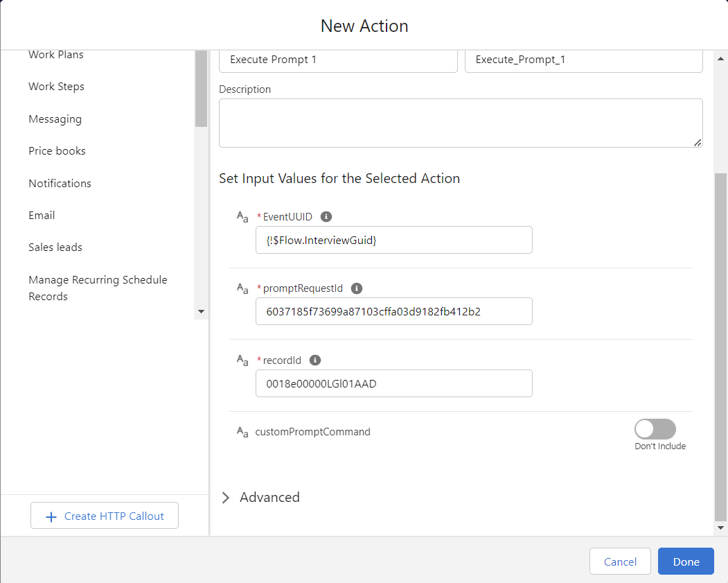728x583 pixels.
Task: Select Manage Recurring Schedule Records category
Action: (98, 288)
